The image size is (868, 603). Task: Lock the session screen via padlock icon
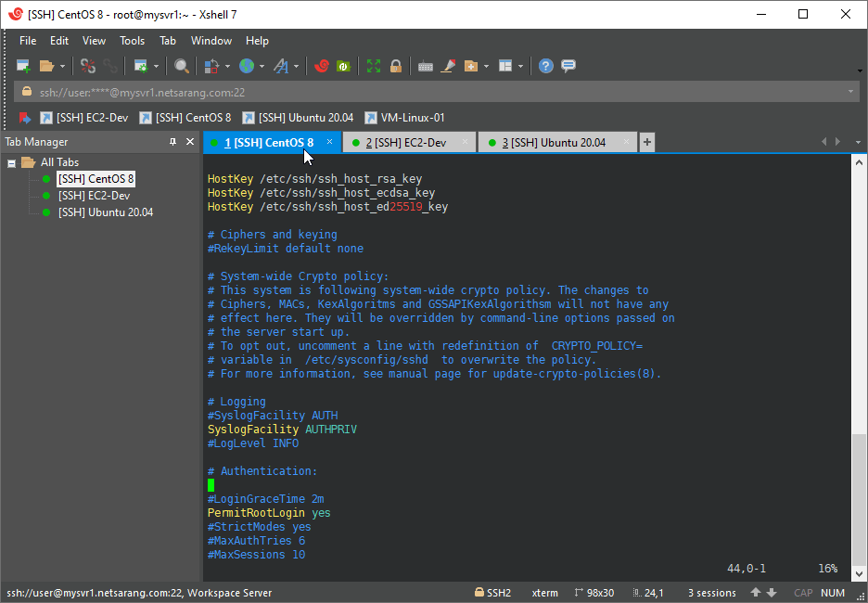(x=395, y=66)
